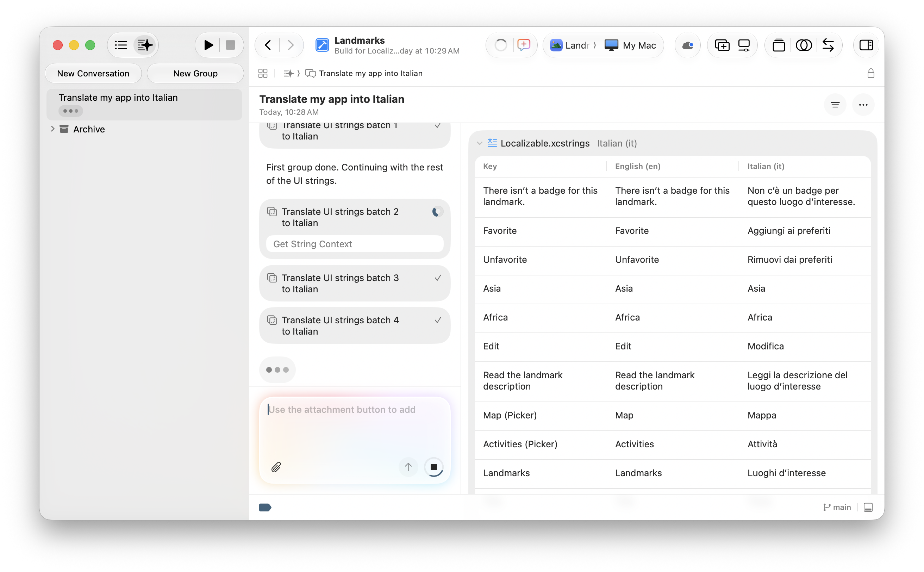Open the cloud status button
924x572 pixels.
click(x=688, y=45)
